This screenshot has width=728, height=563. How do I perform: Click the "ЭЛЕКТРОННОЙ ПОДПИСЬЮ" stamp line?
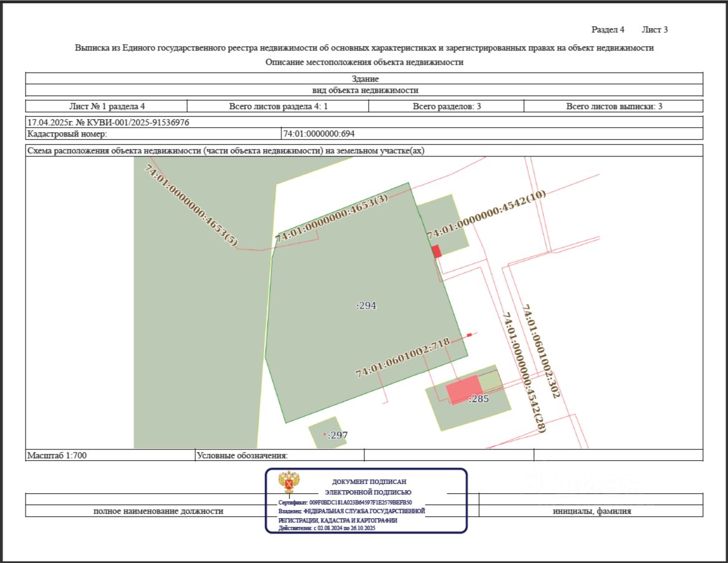368,492
